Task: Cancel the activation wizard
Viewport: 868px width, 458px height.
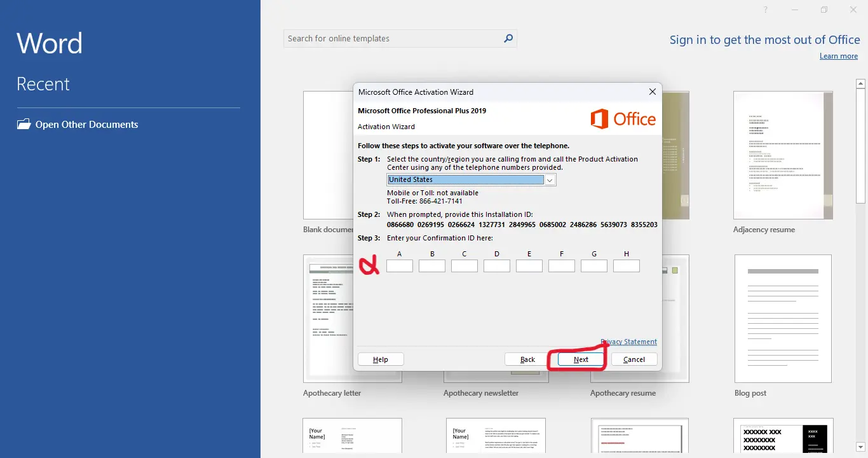Action: coord(634,359)
